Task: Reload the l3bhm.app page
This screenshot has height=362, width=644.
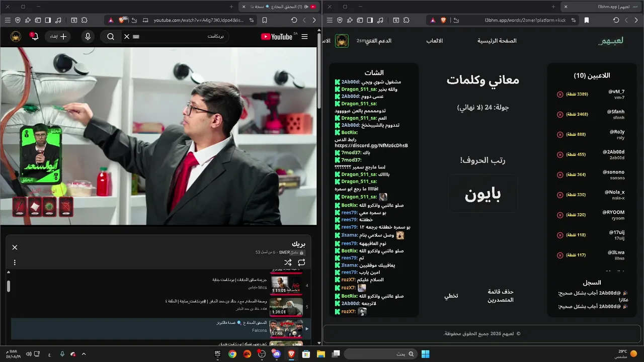Action: click(x=616, y=20)
